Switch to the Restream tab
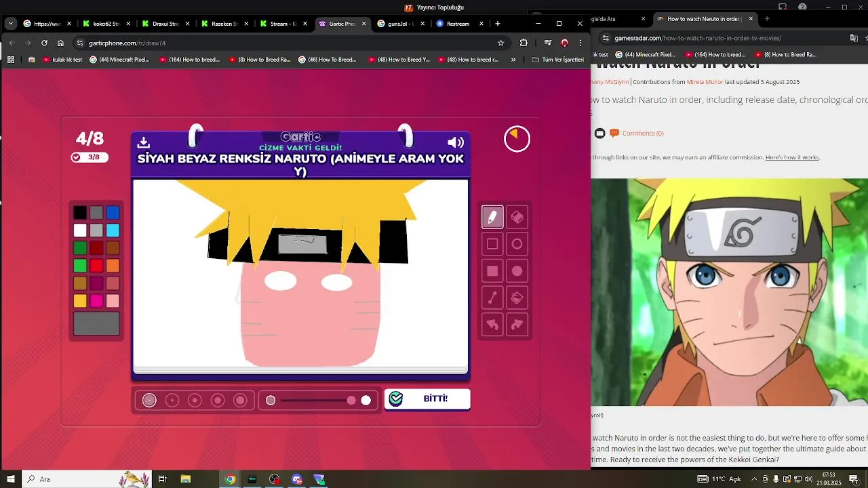 point(459,24)
